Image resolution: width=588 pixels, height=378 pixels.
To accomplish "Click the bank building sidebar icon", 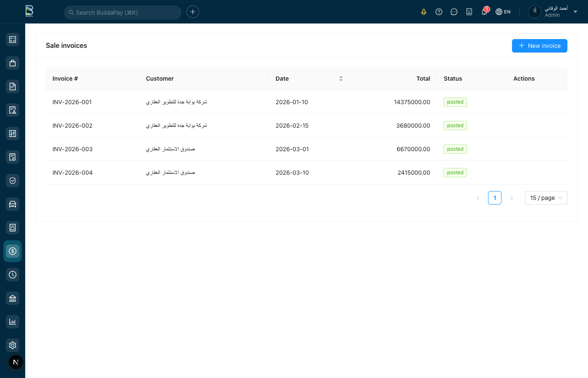I will click(x=13, y=298).
